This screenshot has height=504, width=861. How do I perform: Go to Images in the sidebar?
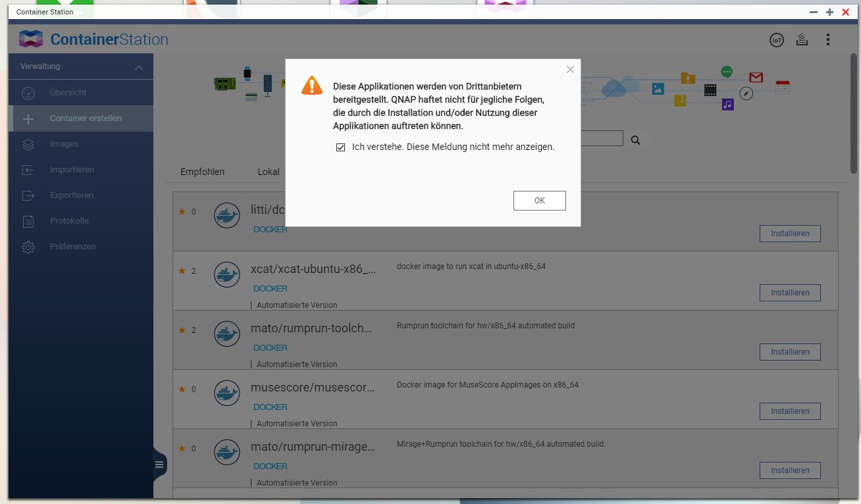81,144
